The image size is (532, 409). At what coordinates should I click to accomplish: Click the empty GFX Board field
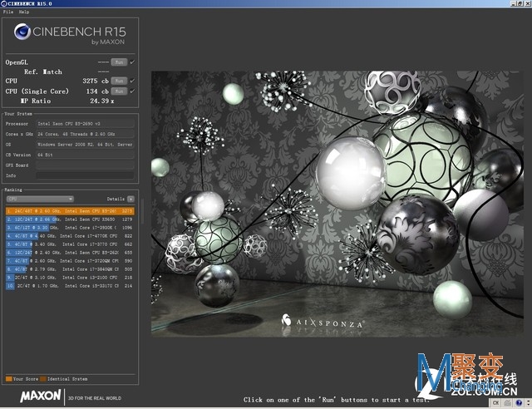[x=85, y=165]
